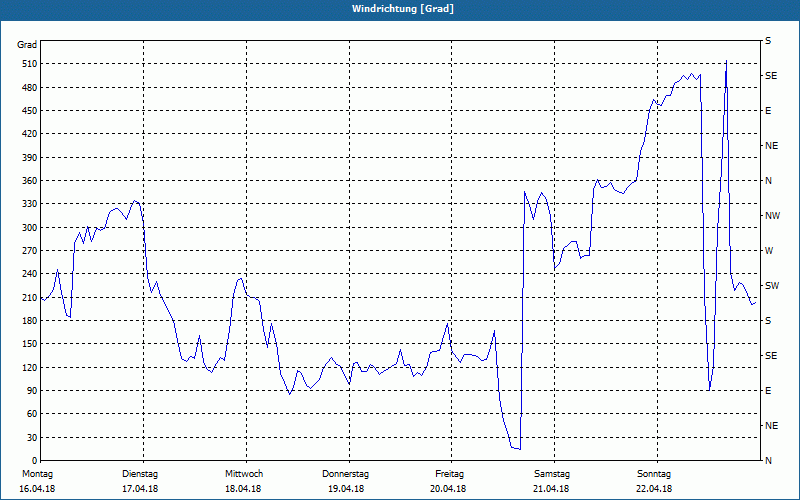Click the 360 value on the y-axis
This screenshot has width=800, height=500.
30,181
